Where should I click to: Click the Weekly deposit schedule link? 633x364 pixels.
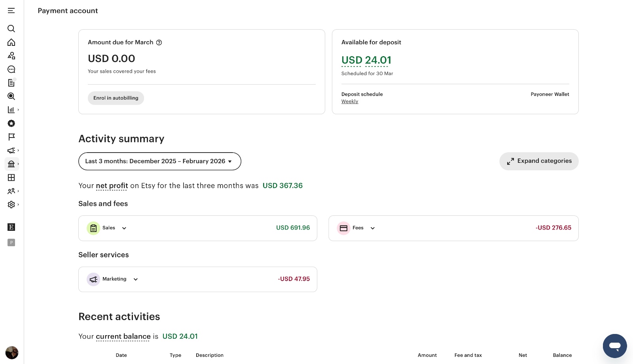pyautogui.click(x=350, y=102)
